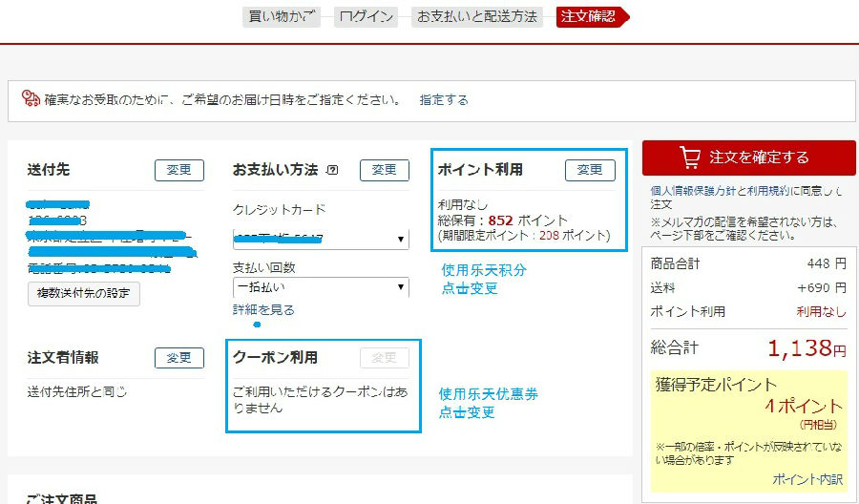Open the 個人情報保護方針 link
This screenshot has height=504, width=859.
click(x=694, y=191)
